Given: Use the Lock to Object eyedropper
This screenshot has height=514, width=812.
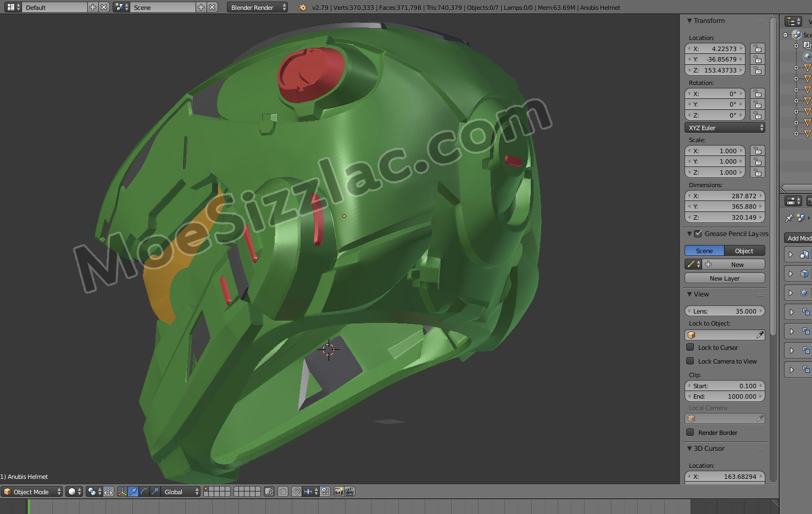Looking at the screenshot, I should pos(760,334).
